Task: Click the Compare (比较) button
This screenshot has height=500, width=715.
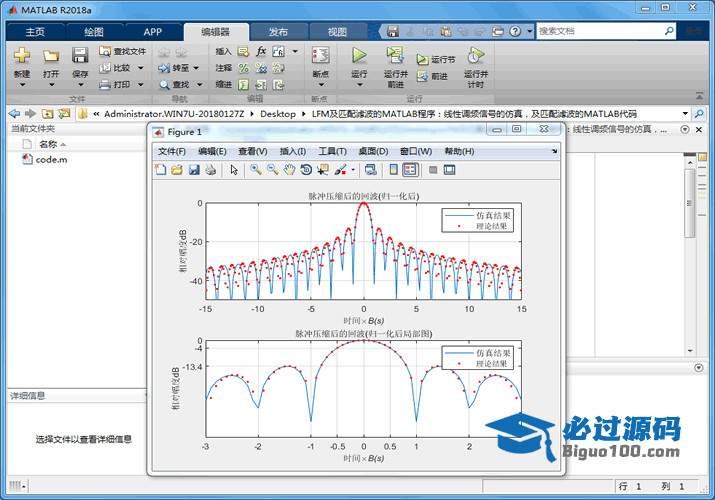Action: tap(116, 68)
